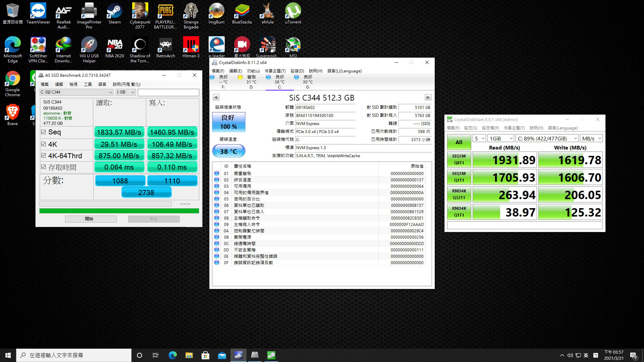Launch Hitman 3 desktop icon
This screenshot has height=362, width=644.
(191, 47)
